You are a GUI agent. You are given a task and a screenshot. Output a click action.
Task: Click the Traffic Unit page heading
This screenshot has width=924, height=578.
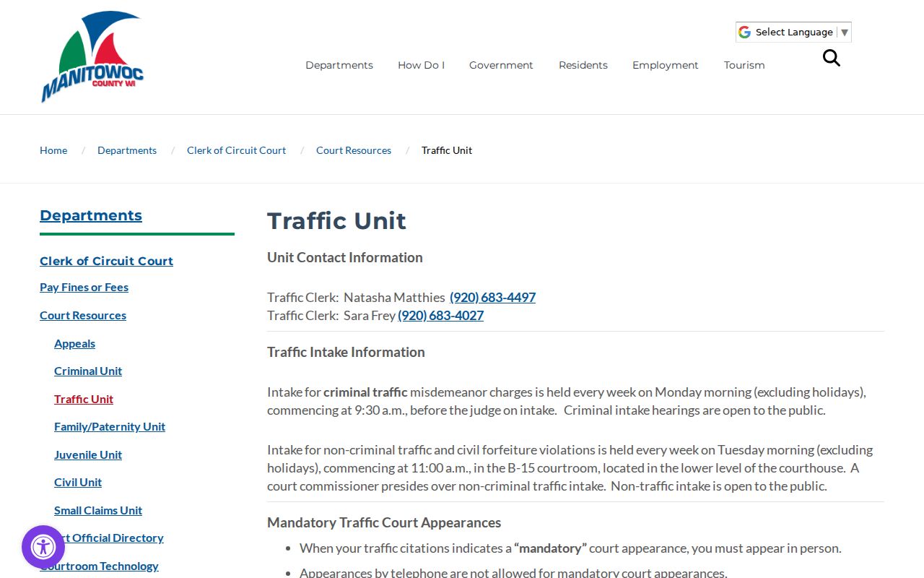point(336,220)
